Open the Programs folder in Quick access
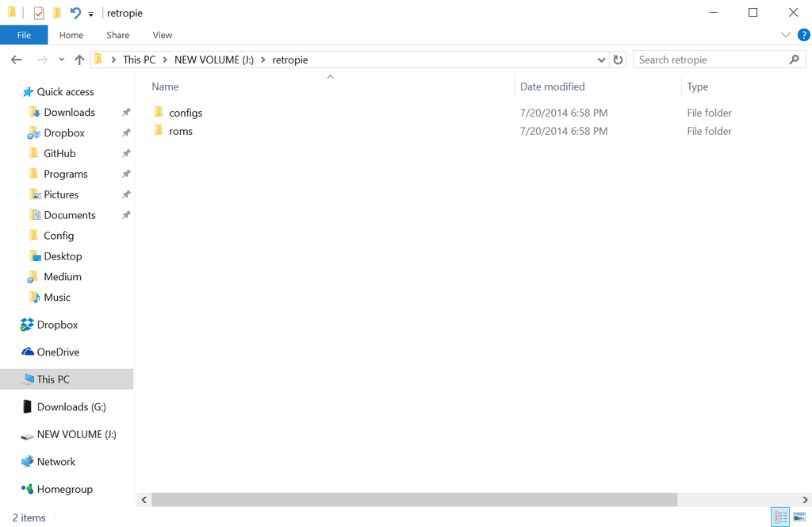This screenshot has height=527, width=812. [66, 174]
